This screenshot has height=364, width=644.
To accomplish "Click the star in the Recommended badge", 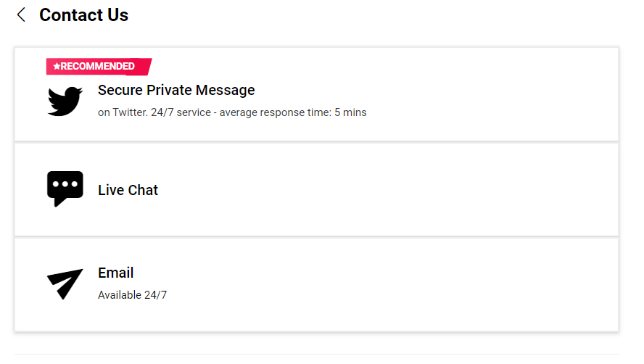I will pos(57,66).
